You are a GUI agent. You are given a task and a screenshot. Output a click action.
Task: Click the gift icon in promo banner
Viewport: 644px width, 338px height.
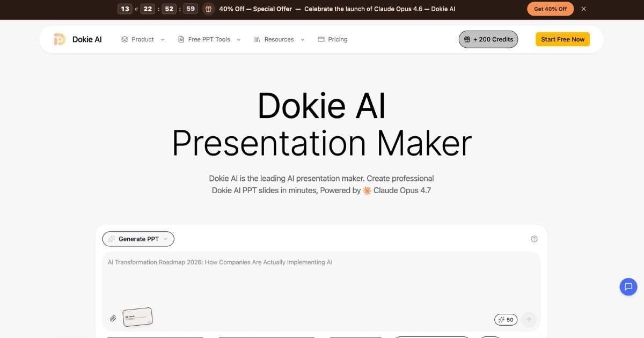(x=208, y=9)
